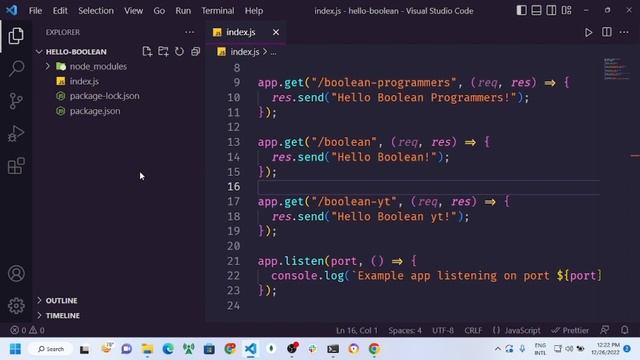Open the Windows Start menu
Image resolution: width=640 pixels, height=360 pixels.
[15, 349]
